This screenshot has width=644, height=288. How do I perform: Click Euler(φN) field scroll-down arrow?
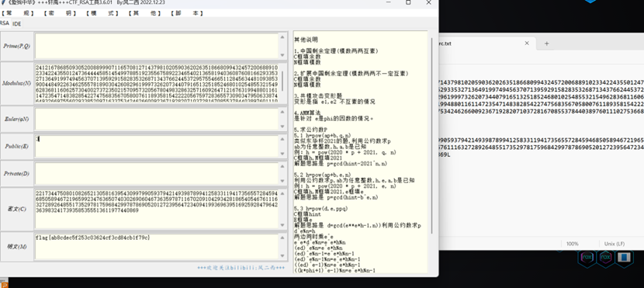pos(282,126)
